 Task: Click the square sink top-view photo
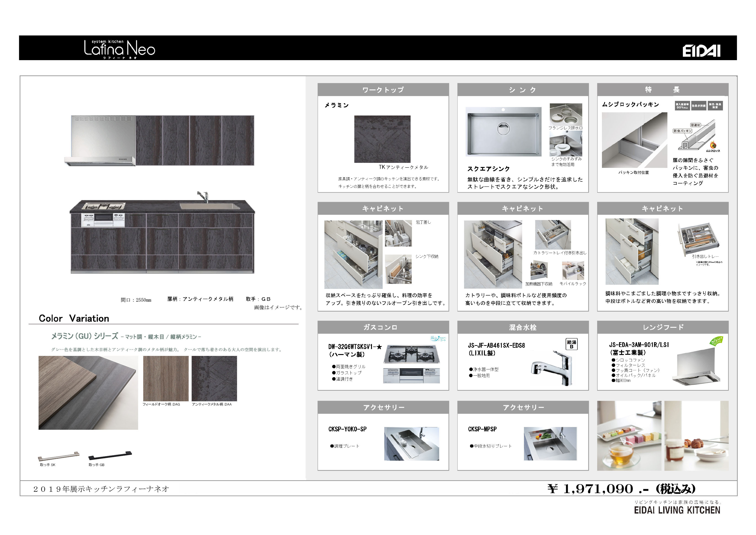(503, 132)
